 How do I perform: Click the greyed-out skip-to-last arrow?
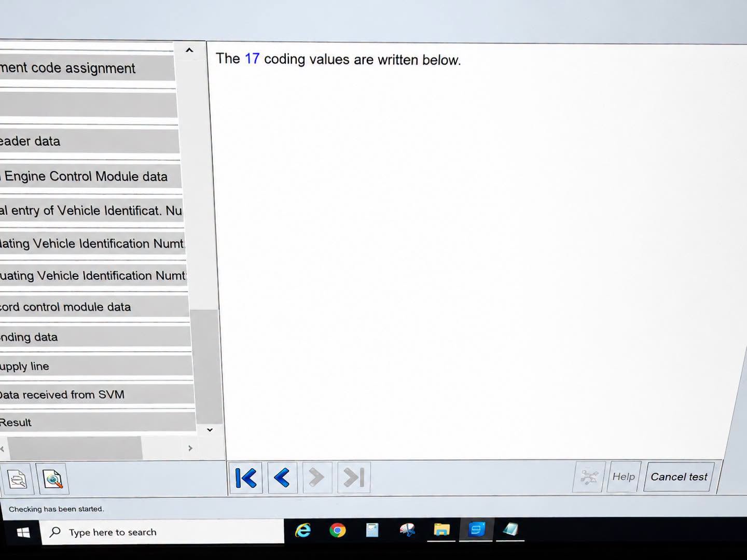pos(354,478)
